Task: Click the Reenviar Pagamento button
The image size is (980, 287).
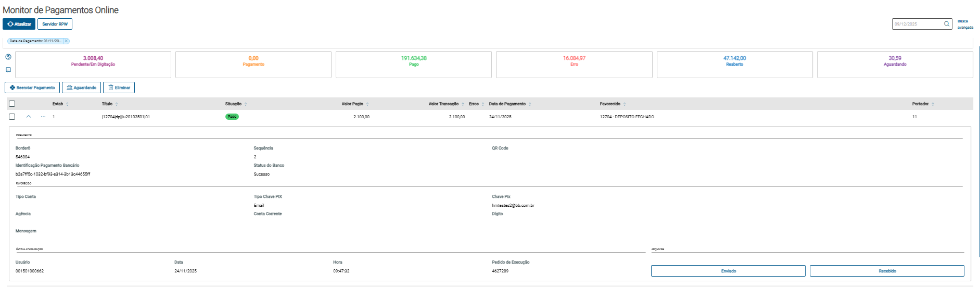Action: click(32, 88)
